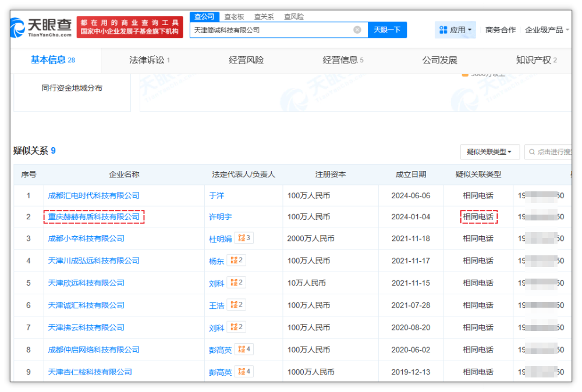This screenshot has width=582, height=392.
Task: Select the 同行资金地域分布 panel item
Action: pos(72,88)
